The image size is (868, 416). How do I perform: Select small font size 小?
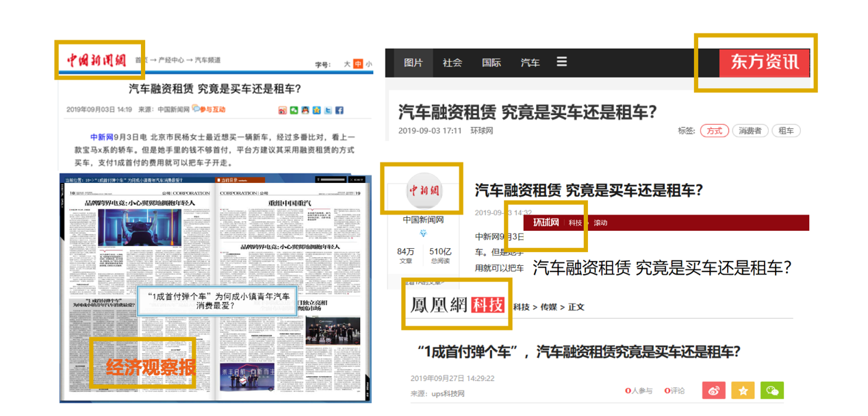[x=369, y=64]
